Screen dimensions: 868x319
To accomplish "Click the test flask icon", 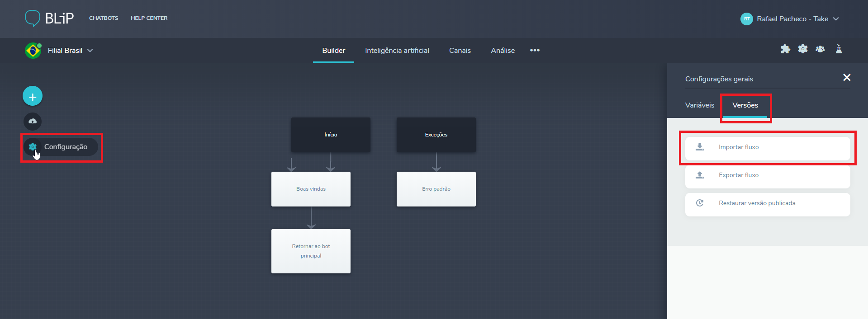I will (x=839, y=49).
